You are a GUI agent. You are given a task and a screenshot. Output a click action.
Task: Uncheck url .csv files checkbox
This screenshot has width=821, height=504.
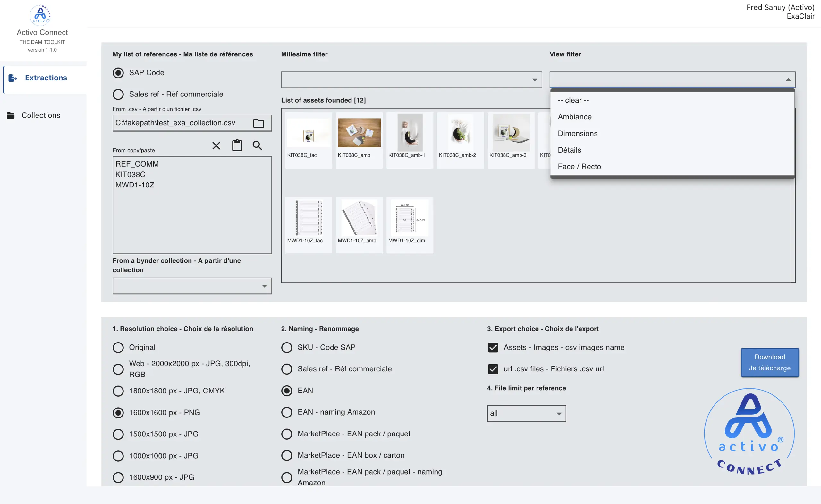coord(493,369)
